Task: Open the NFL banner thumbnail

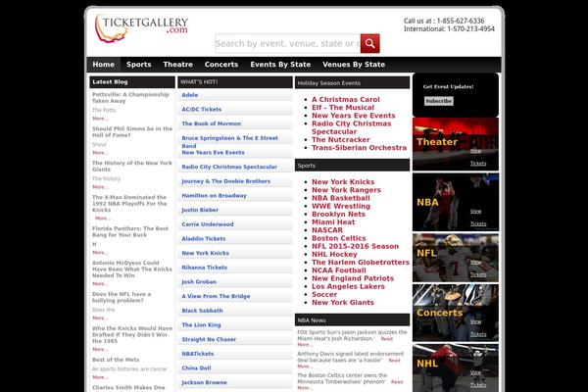Action: pos(456,258)
